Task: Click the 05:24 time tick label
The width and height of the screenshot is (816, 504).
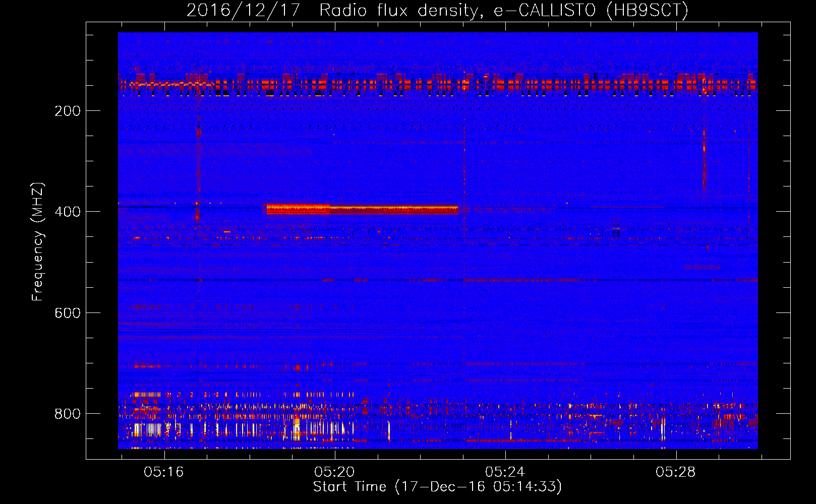Action: click(x=505, y=472)
